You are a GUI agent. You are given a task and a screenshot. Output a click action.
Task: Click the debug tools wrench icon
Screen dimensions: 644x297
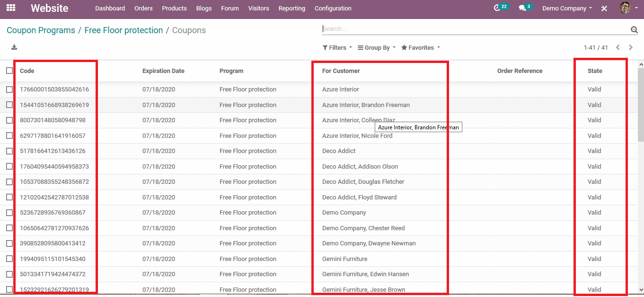point(604,9)
